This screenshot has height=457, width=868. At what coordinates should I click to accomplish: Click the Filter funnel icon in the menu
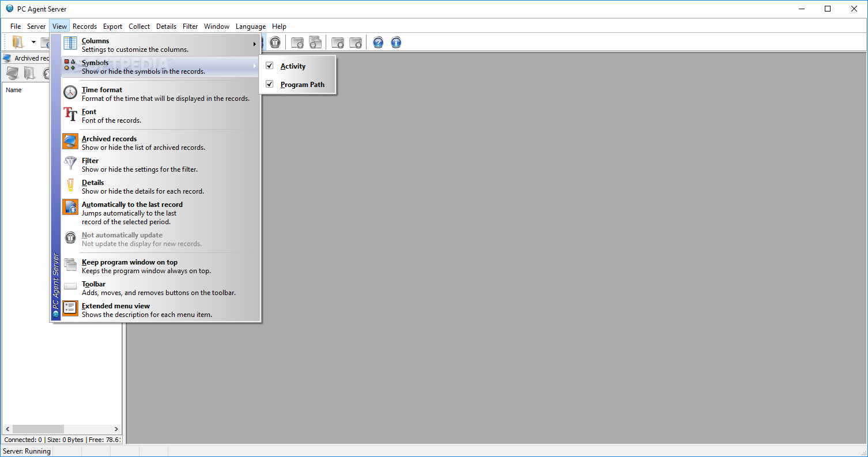70,163
